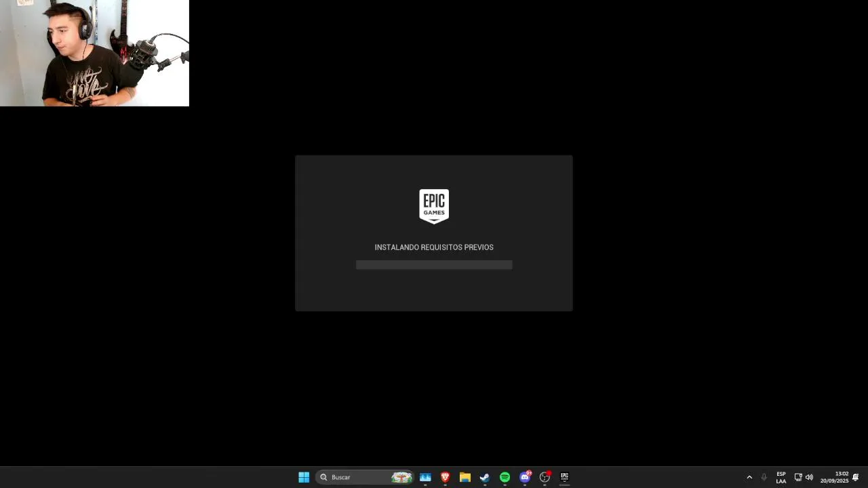Open the volume tray icon
The width and height of the screenshot is (868, 488).
click(809, 477)
